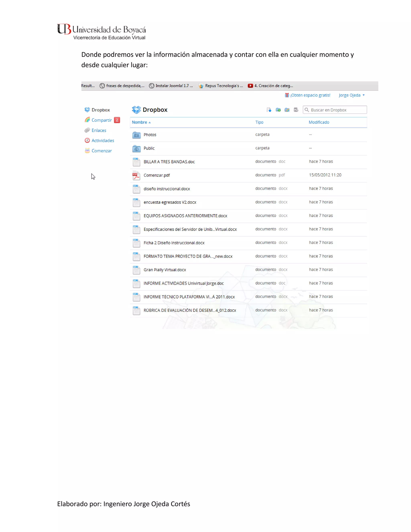Go to Actividades in the sidebar
This screenshot has width=411, height=532.
click(103, 141)
